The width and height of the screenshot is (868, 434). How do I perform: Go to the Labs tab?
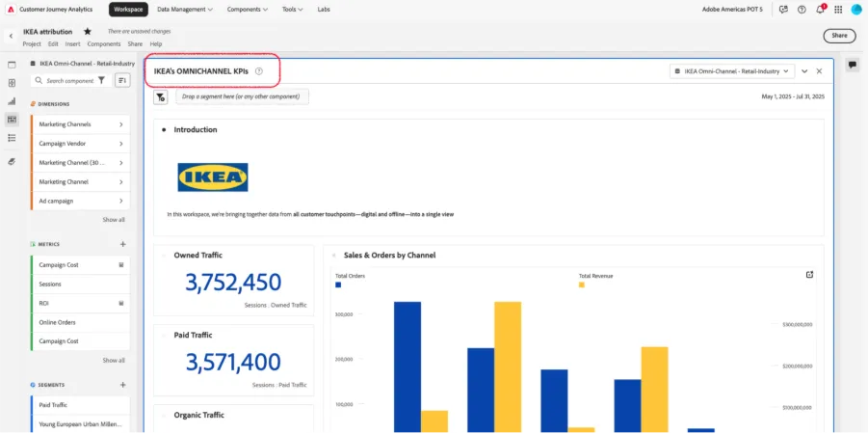(x=324, y=10)
